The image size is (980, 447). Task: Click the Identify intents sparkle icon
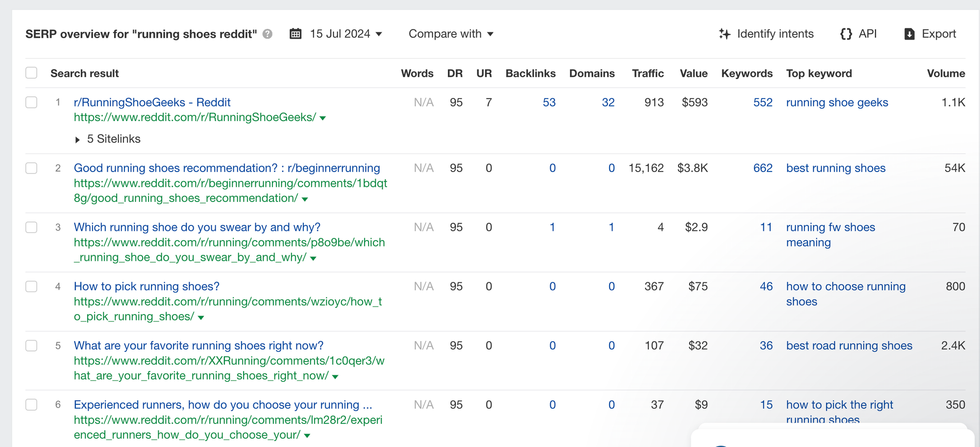(725, 34)
